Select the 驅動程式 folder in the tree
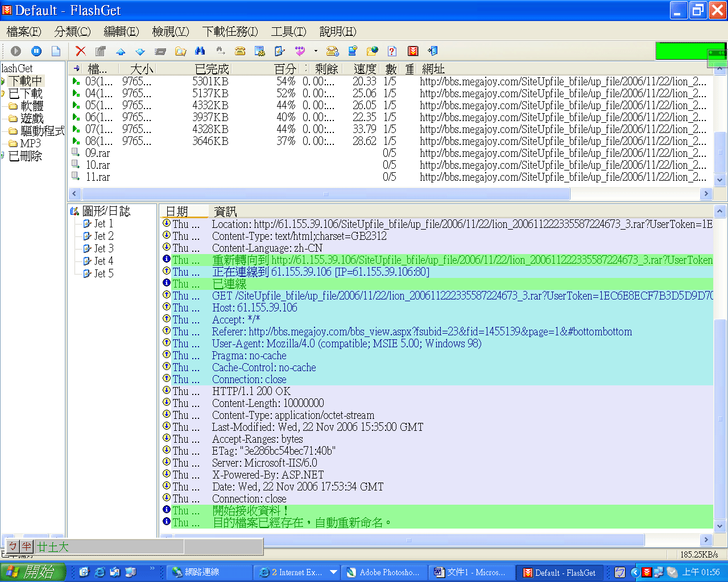728x582 pixels. (43, 131)
